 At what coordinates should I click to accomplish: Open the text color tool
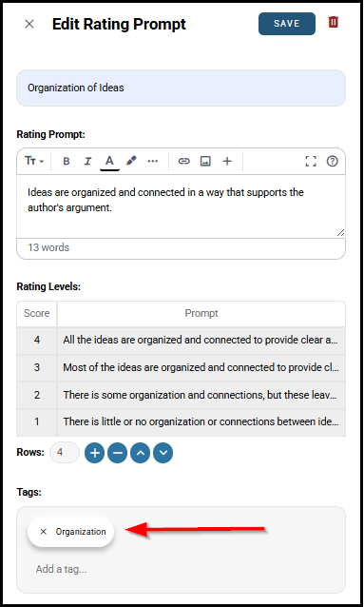109,161
